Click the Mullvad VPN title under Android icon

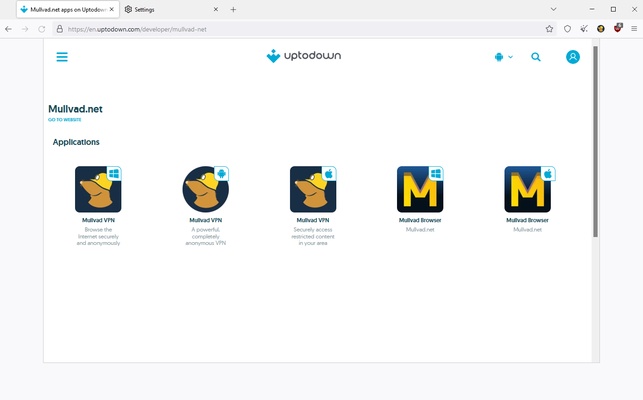pyautogui.click(x=205, y=220)
